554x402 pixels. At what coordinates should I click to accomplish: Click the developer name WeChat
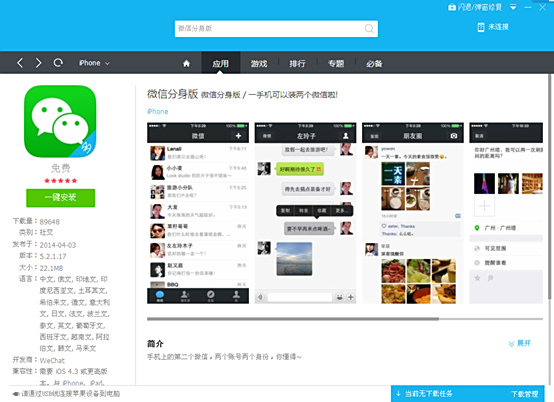(x=52, y=361)
